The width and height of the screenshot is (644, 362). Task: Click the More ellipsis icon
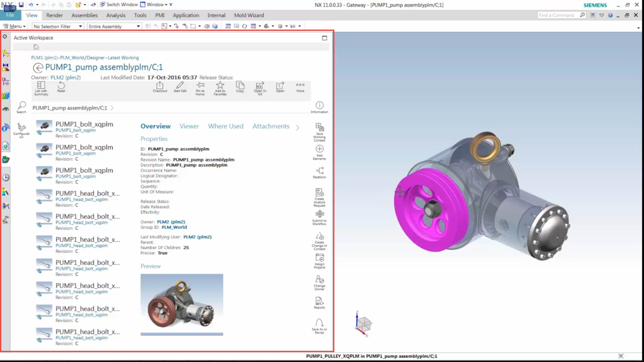pyautogui.click(x=300, y=87)
